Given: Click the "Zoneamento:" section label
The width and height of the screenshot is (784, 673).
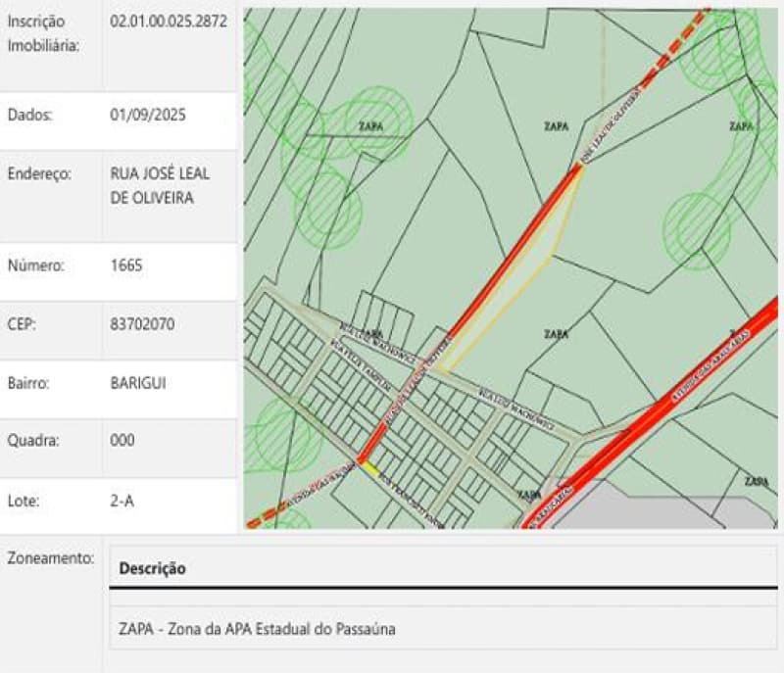Looking at the screenshot, I should point(51,558).
